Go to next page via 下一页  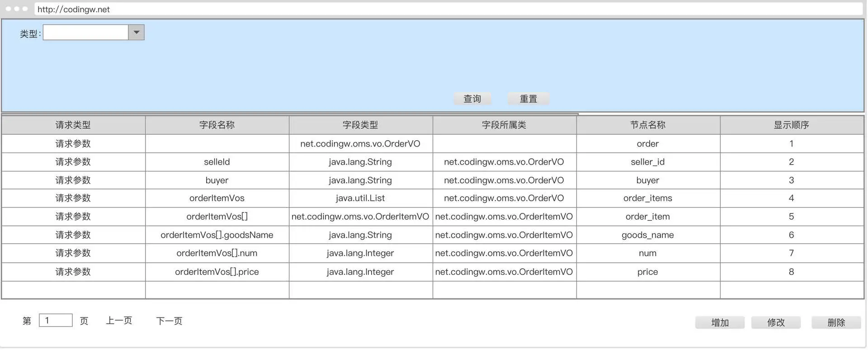[x=169, y=321]
